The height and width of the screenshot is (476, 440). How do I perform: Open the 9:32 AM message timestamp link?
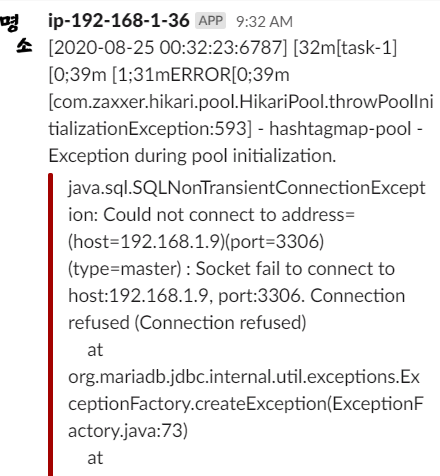pyautogui.click(x=264, y=22)
